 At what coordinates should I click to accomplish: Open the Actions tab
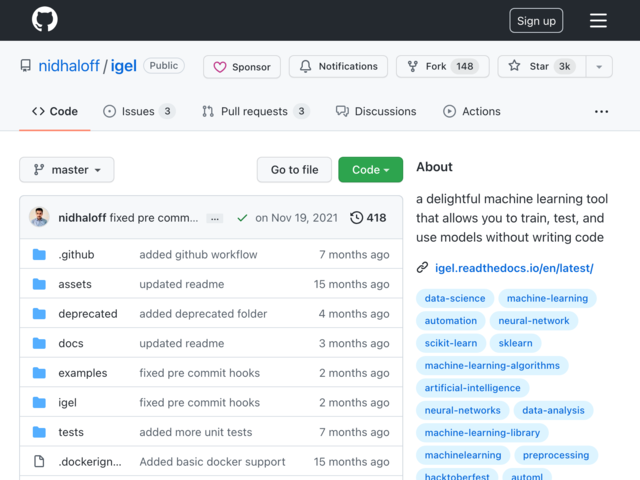(x=472, y=111)
